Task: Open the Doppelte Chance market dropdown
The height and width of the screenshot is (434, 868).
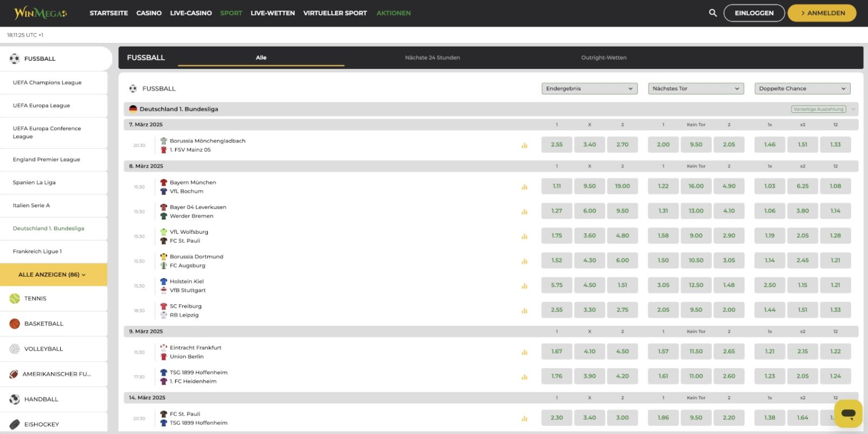Action: point(802,88)
